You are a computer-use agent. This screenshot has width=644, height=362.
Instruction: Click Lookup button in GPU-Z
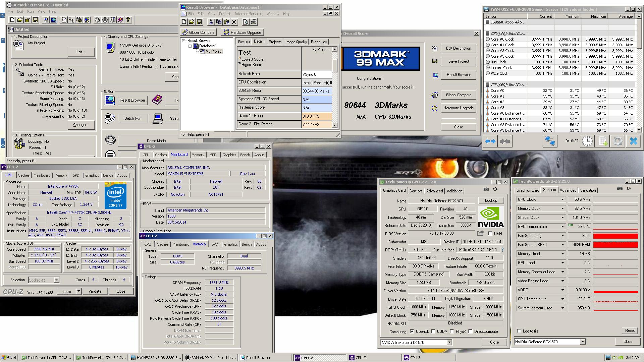pyautogui.click(x=491, y=200)
